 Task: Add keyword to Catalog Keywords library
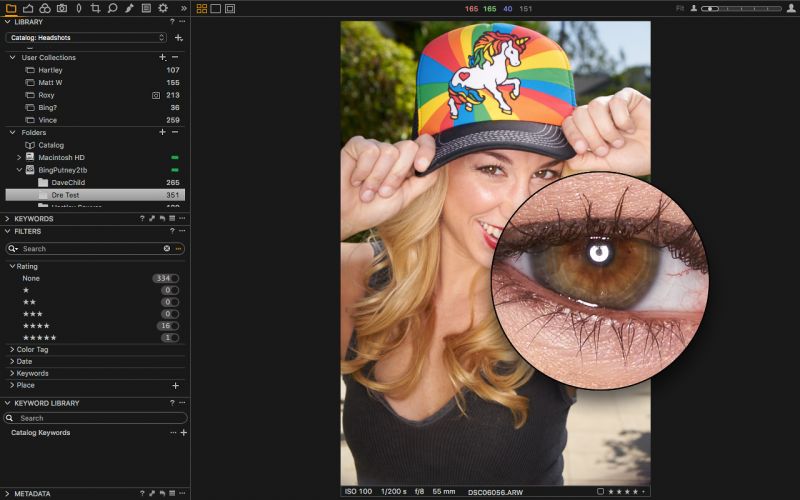184,433
